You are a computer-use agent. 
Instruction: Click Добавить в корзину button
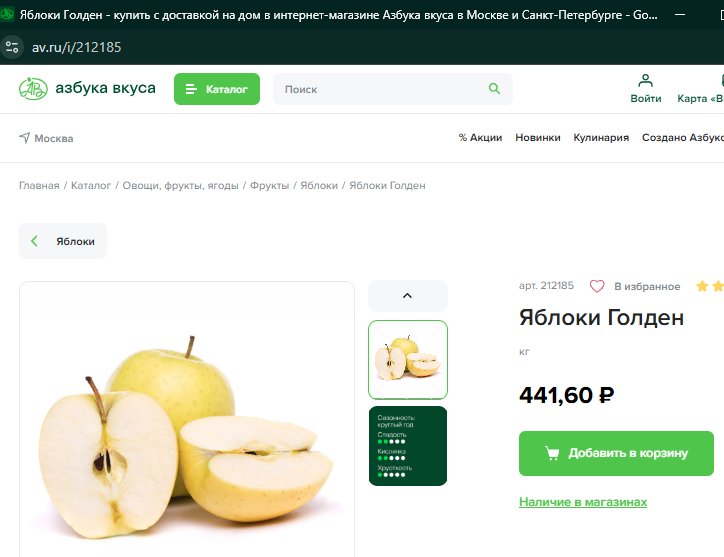[616, 453]
